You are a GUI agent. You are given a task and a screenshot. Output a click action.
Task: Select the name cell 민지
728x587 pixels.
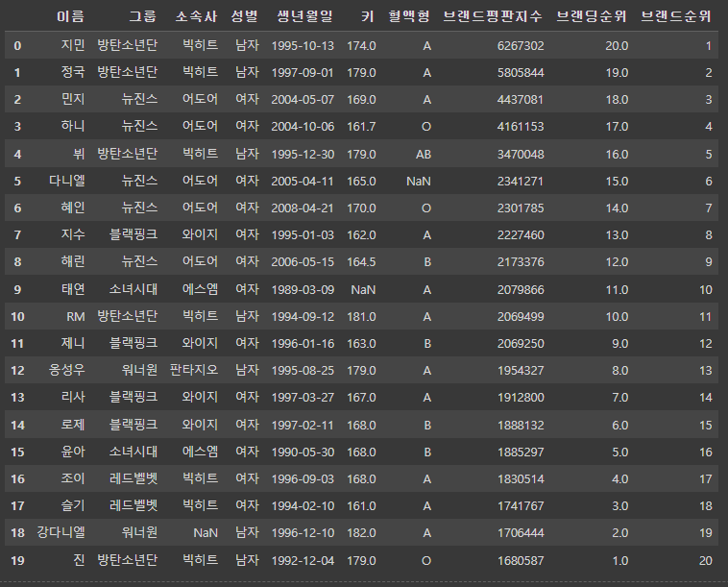click(73, 99)
